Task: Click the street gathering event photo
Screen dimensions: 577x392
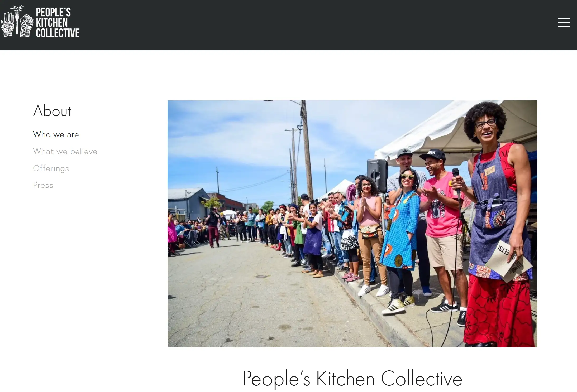Action: pyautogui.click(x=352, y=224)
